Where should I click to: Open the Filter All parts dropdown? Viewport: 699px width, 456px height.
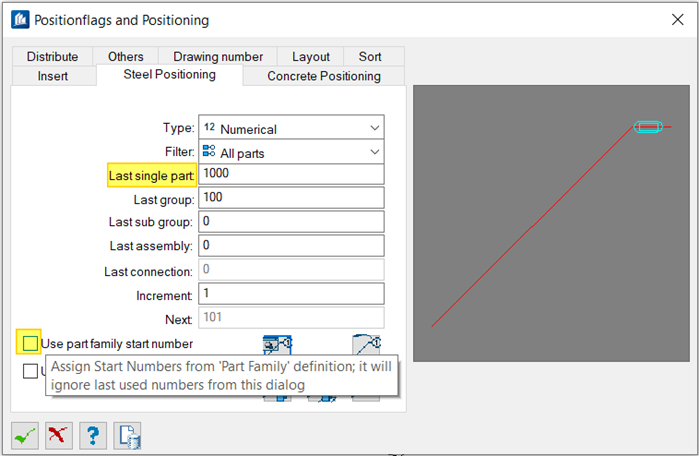coord(291,152)
